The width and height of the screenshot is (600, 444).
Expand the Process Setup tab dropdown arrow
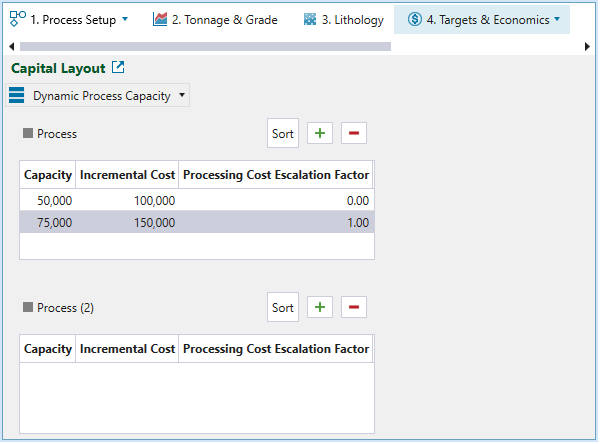coord(125,19)
